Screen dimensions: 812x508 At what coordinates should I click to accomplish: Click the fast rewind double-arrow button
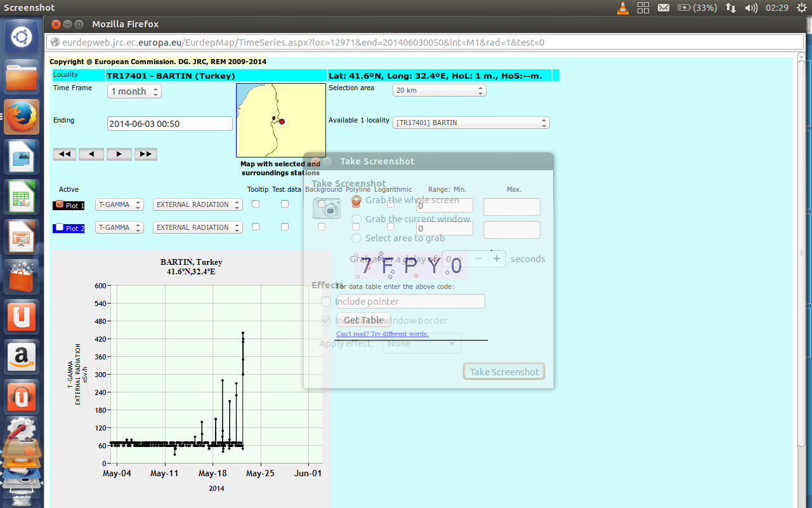(x=65, y=154)
